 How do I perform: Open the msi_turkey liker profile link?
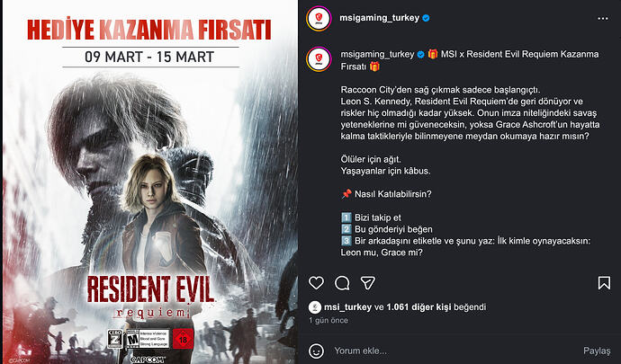pos(347,307)
